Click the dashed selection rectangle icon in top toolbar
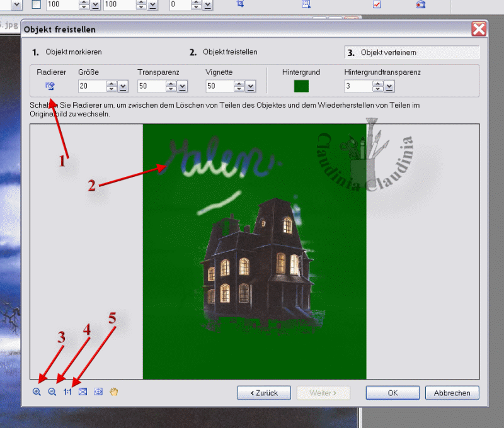504x428 pixels. point(306,4)
